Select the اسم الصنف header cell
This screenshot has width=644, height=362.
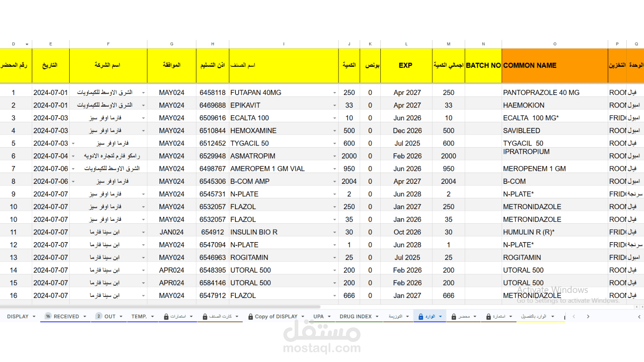coord(284,66)
